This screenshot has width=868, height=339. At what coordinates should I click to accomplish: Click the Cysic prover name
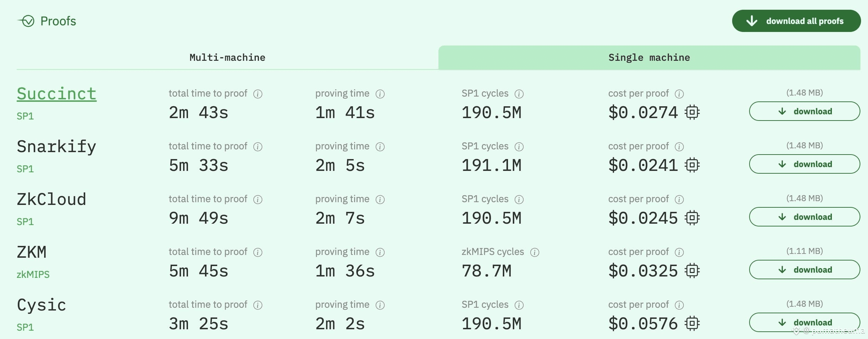point(41,305)
